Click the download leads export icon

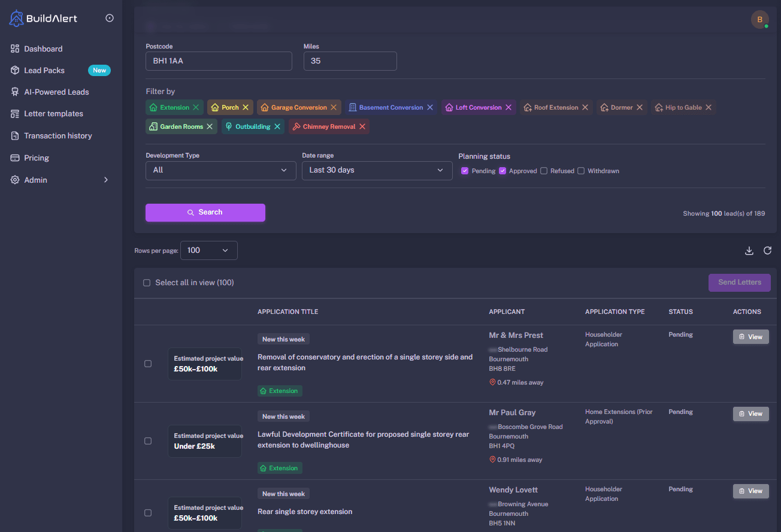[749, 250]
